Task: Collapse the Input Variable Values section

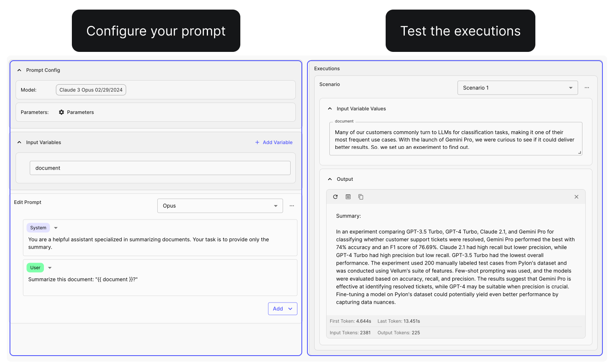Action: coord(330,109)
